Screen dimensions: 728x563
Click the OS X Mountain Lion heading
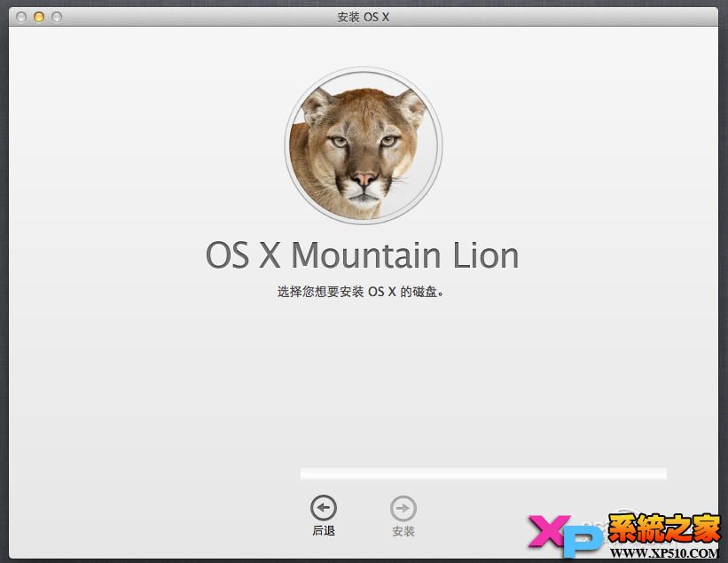362,254
